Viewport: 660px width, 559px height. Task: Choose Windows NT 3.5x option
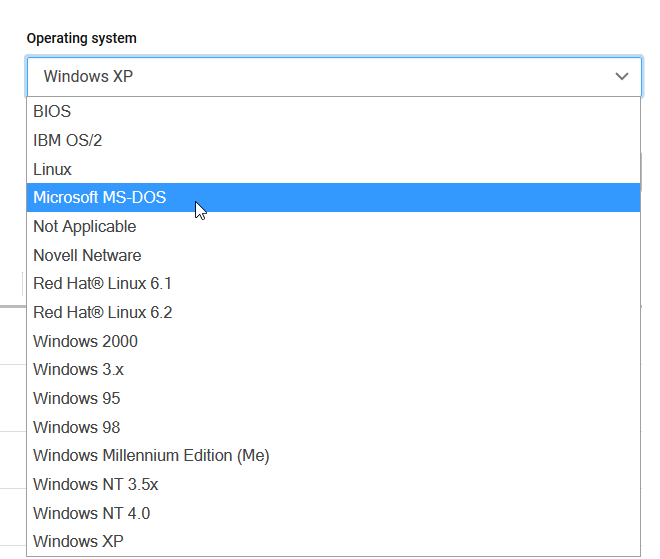click(333, 484)
